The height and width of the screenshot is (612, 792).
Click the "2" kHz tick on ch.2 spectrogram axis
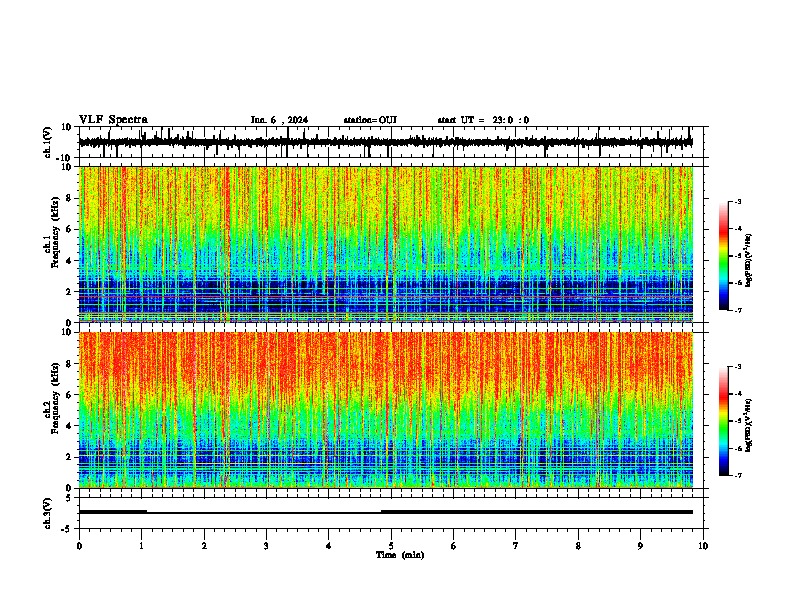tap(69, 457)
